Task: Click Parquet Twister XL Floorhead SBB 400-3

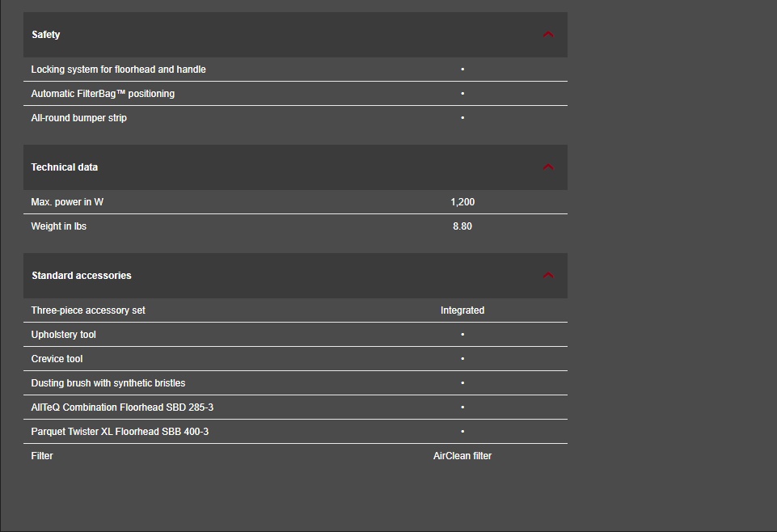Action: (x=120, y=432)
